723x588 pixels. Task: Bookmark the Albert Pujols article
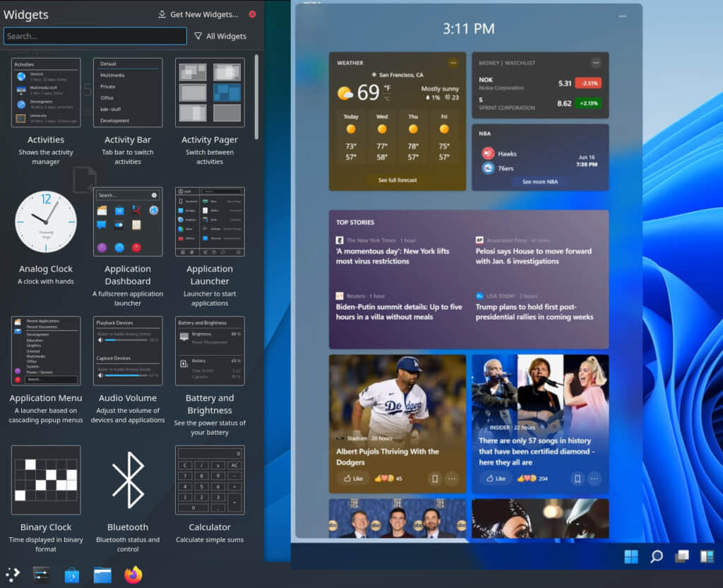(434, 479)
